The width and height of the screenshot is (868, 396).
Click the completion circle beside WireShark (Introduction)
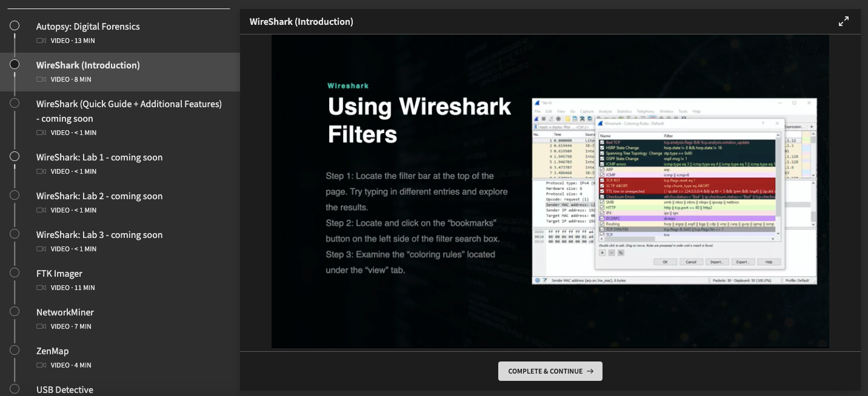point(15,64)
